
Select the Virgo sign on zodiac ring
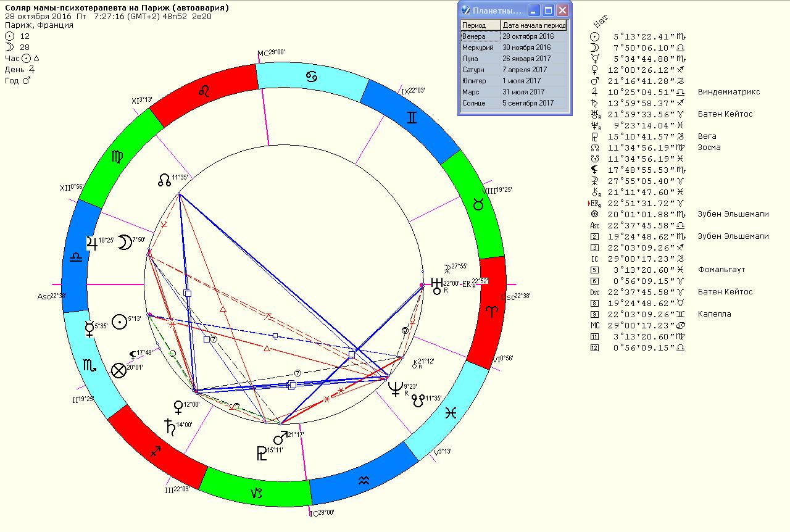(117, 157)
